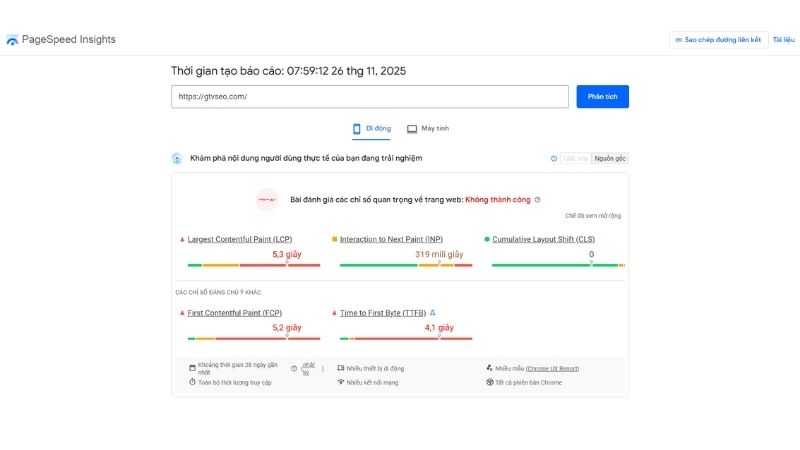
Task: Click the orange square marker beside INP
Action: click(335, 239)
